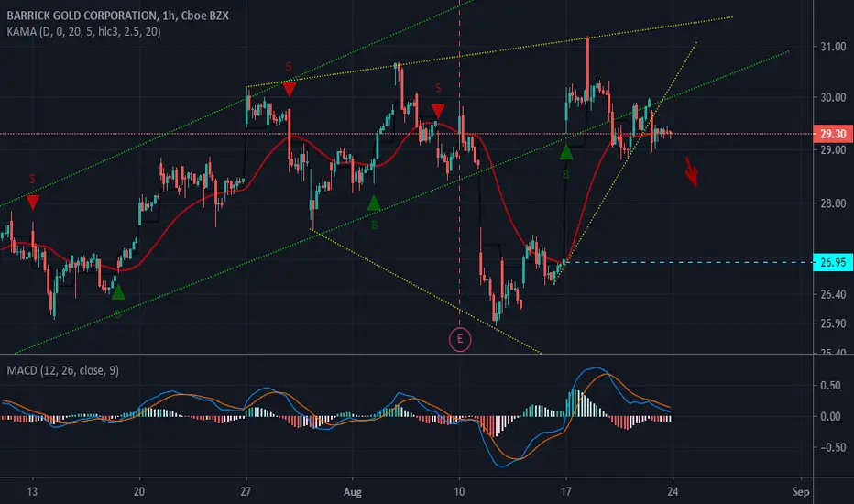The image size is (854, 504).
Task: Select the cyan dashed horizontal line at 26.95
Action: point(689,263)
